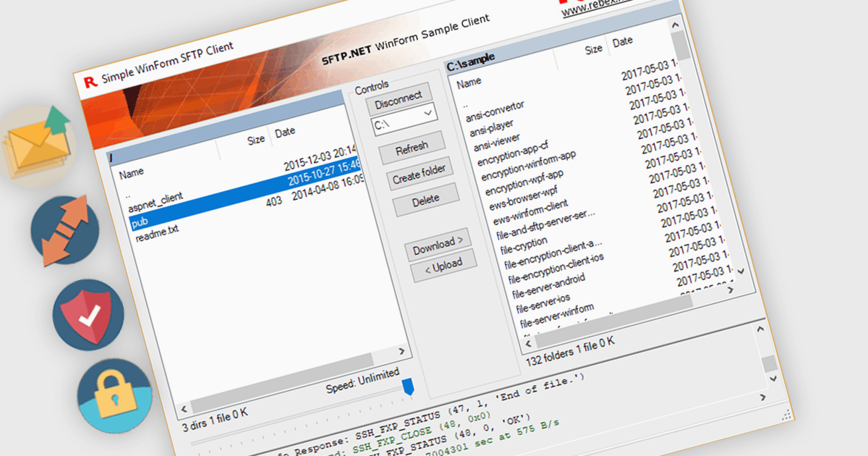This screenshot has width=868, height=456.
Task: Click the remote list Date column header
Action: (x=284, y=132)
